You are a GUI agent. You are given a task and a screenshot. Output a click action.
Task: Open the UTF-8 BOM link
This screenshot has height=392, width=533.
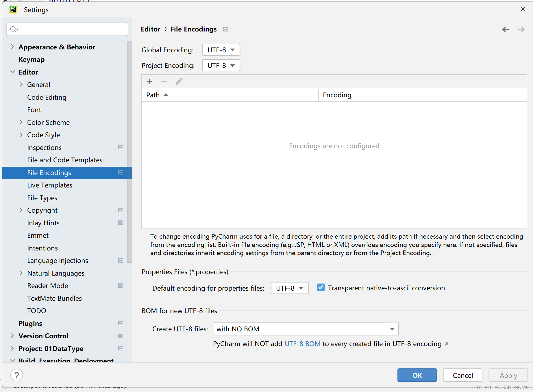click(x=303, y=344)
